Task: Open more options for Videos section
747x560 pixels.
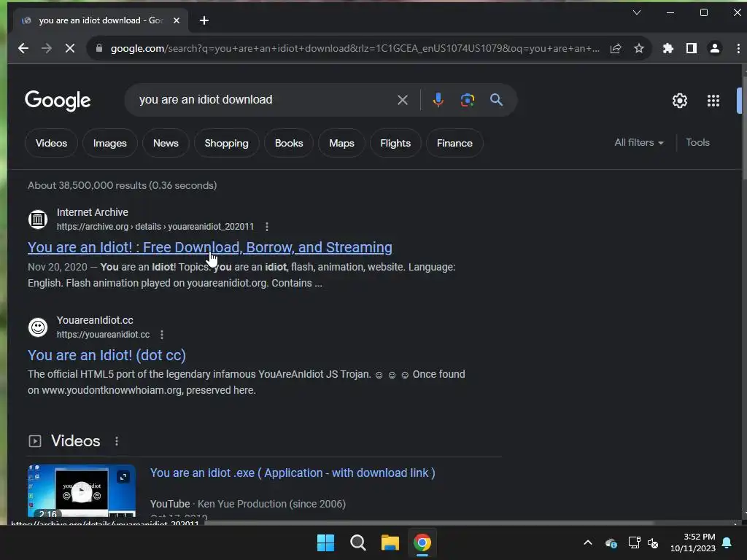Action: click(x=116, y=441)
